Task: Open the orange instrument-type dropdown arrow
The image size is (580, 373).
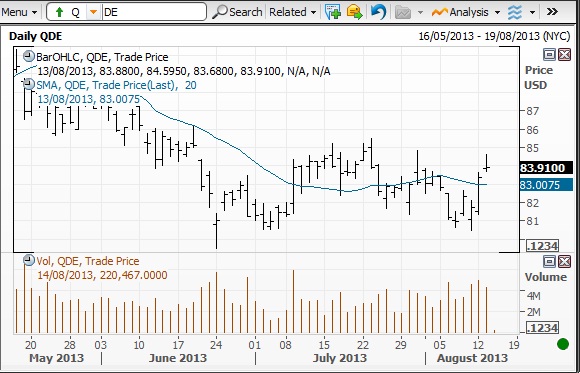Action: click(93, 12)
